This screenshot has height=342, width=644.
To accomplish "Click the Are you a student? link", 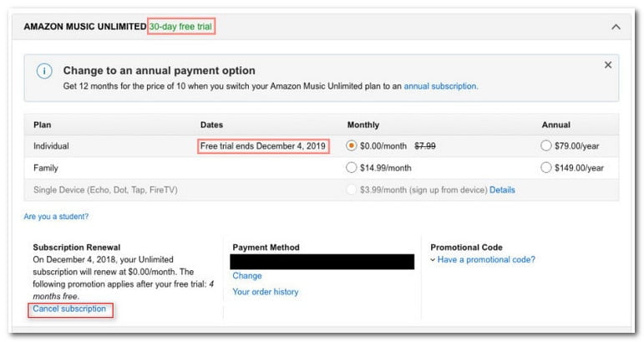I will point(56,217).
